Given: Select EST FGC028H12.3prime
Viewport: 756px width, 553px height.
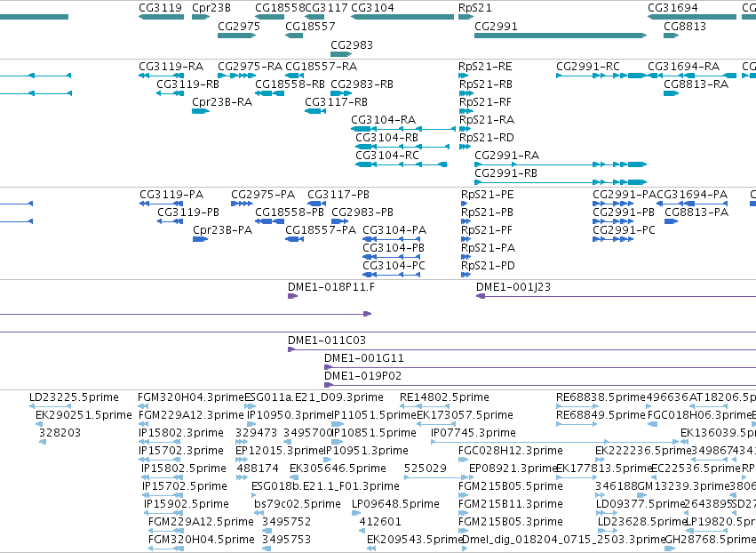Looking at the screenshot, I should pyautogui.click(x=463, y=460).
